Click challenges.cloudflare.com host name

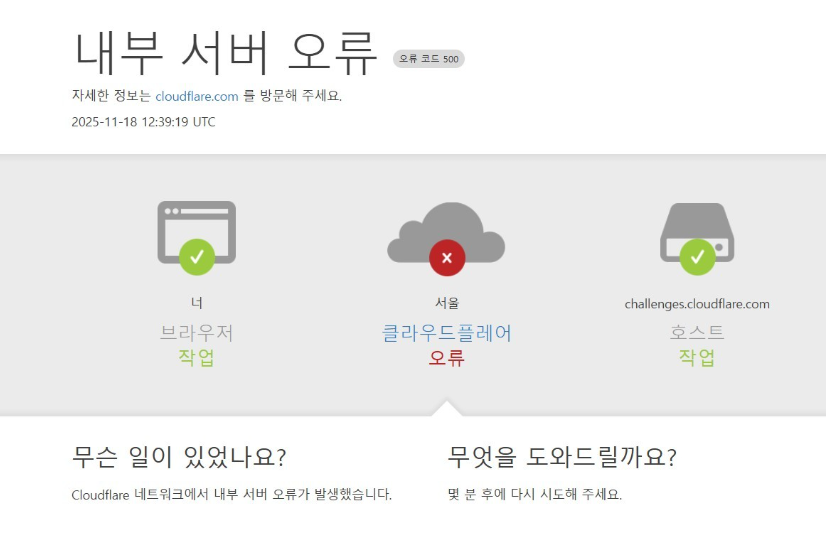[x=697, y=304]
